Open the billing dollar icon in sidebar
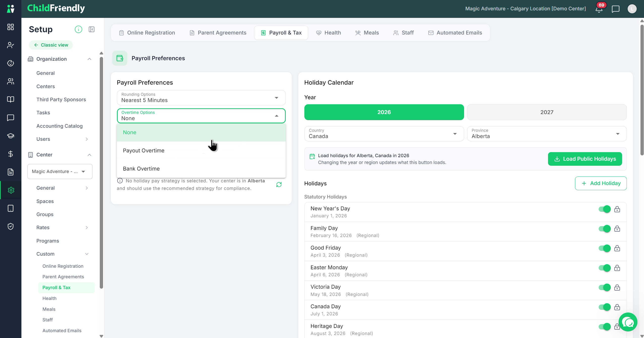This screenshot has width=644, height=338. (11, 154)
